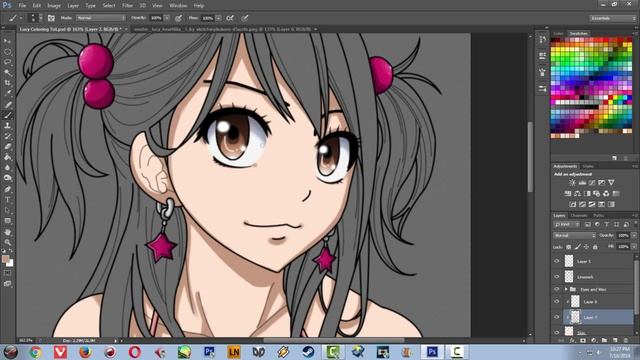Select the Brush tool in toolbox

pos(7,116)
